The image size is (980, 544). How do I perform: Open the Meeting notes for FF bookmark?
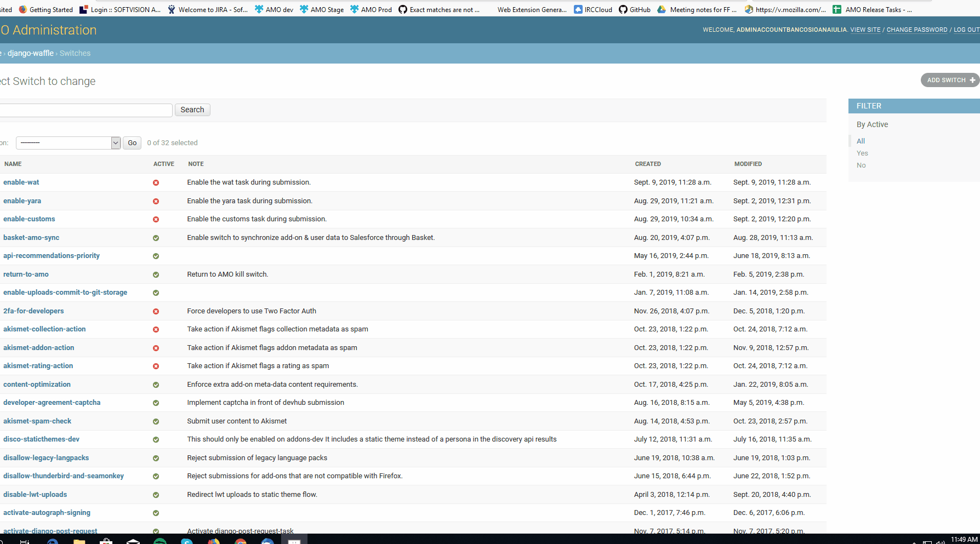point(697,9)
